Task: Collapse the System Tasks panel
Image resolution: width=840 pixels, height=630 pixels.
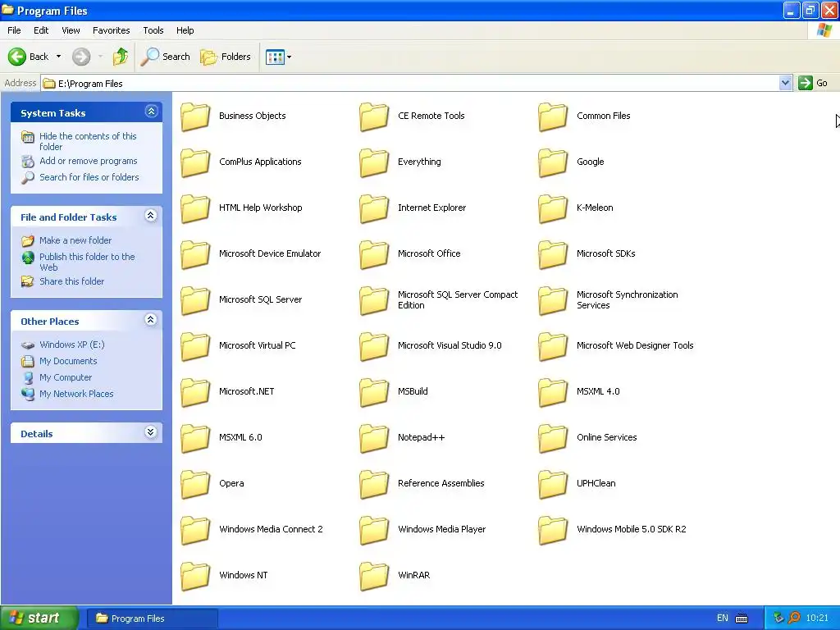Action: 151,112
